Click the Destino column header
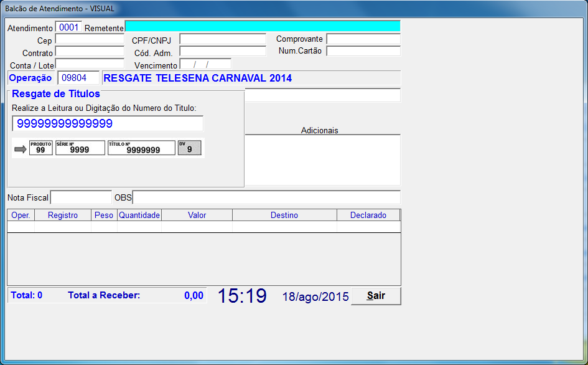This screenshot has height=365, width=588. 284,215
